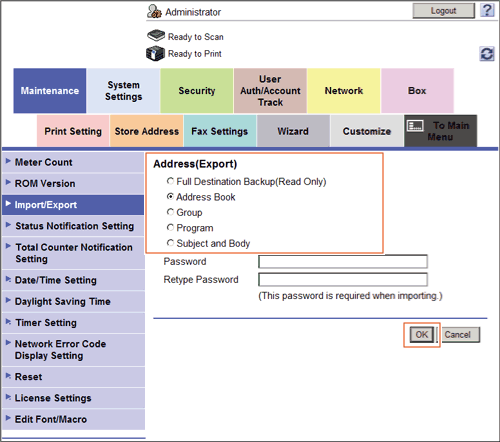The width and height of the screenshot is (500, 442).
Task: Expand arrow beside Reset
Action: tap(8, 375)
